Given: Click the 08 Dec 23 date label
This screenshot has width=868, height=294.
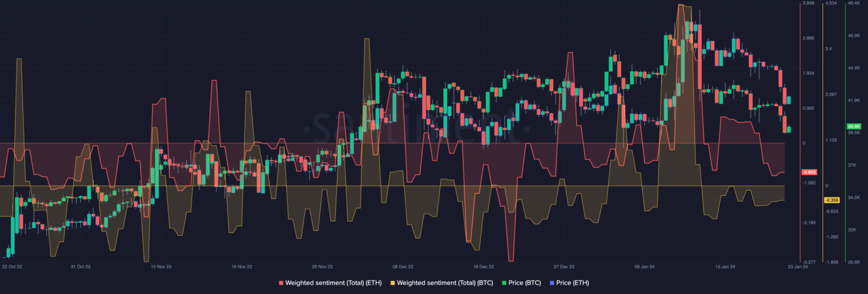Looking at the screenshot, I should [x=402, y=266].
